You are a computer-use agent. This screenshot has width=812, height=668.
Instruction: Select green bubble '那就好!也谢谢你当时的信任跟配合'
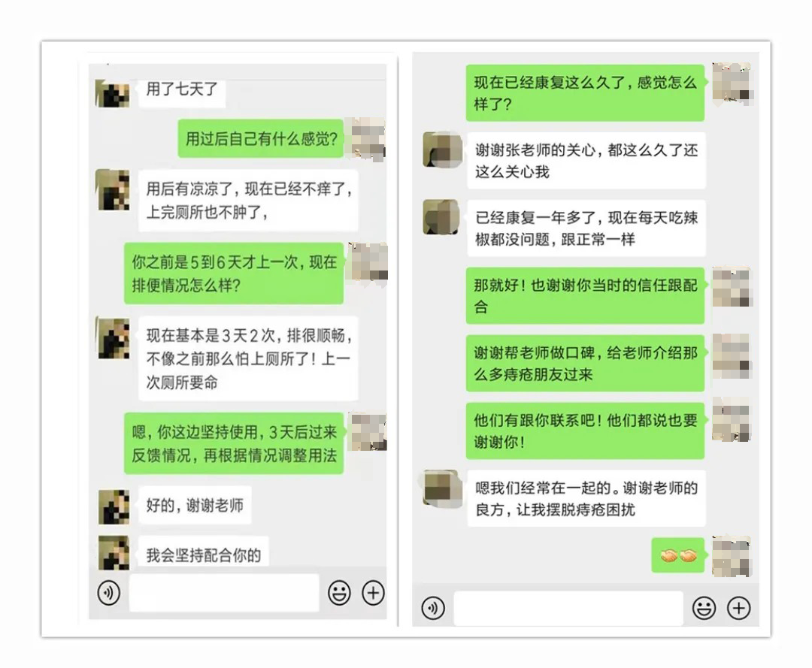585,295
